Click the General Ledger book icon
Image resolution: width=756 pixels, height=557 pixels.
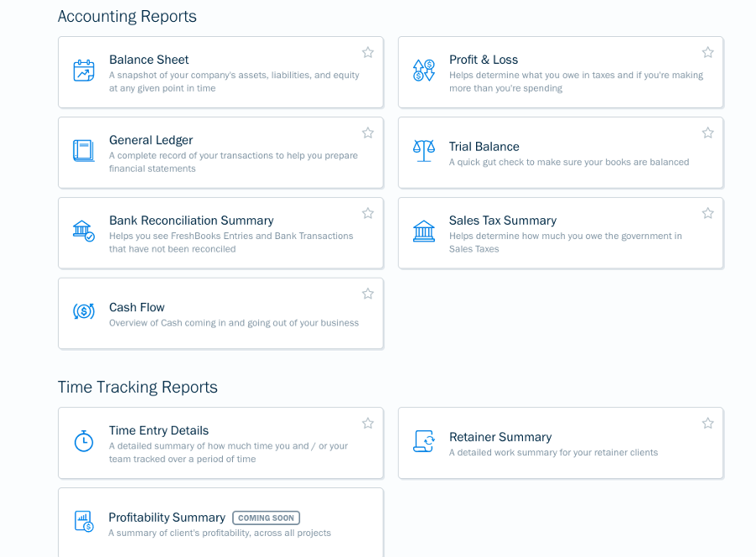(84, 151)
